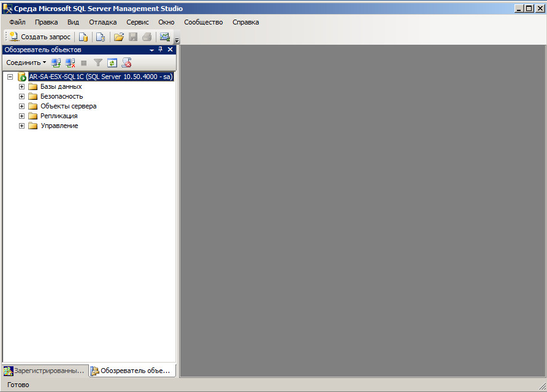Expand the Управление node
This screenshot has height=392, width=547.
click(21, 126)
